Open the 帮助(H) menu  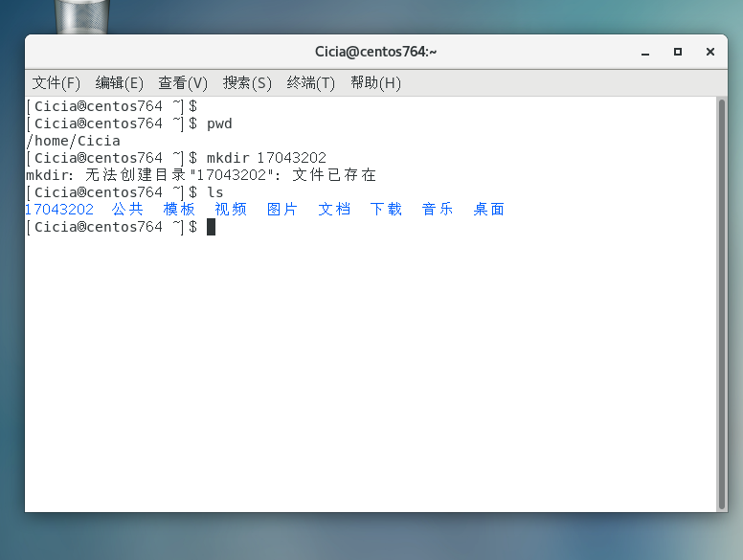click(375, 83)
